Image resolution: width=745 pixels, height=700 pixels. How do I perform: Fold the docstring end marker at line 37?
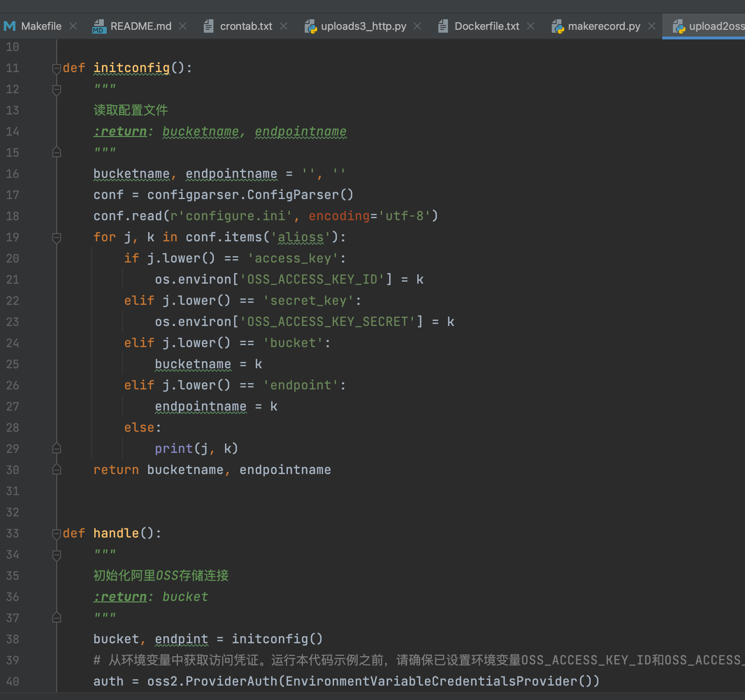tap(57, 618)
